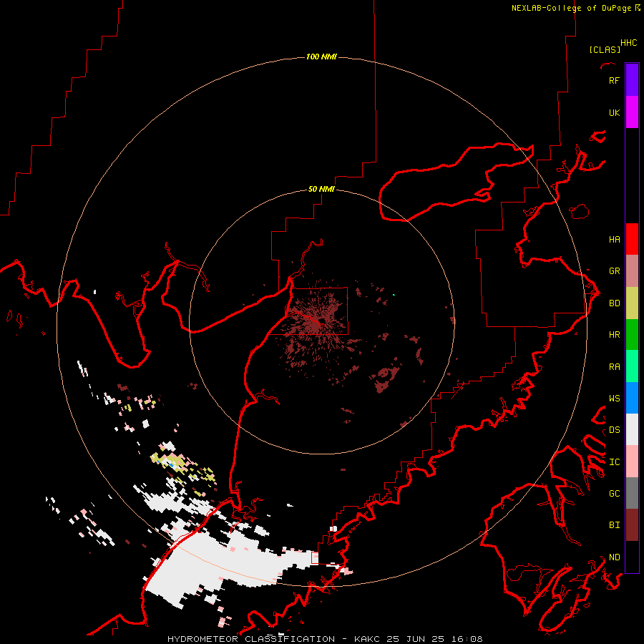The width and height of the screenshot is (644, 644).
Task: Click the UK legend label
Action: point(614,113)
